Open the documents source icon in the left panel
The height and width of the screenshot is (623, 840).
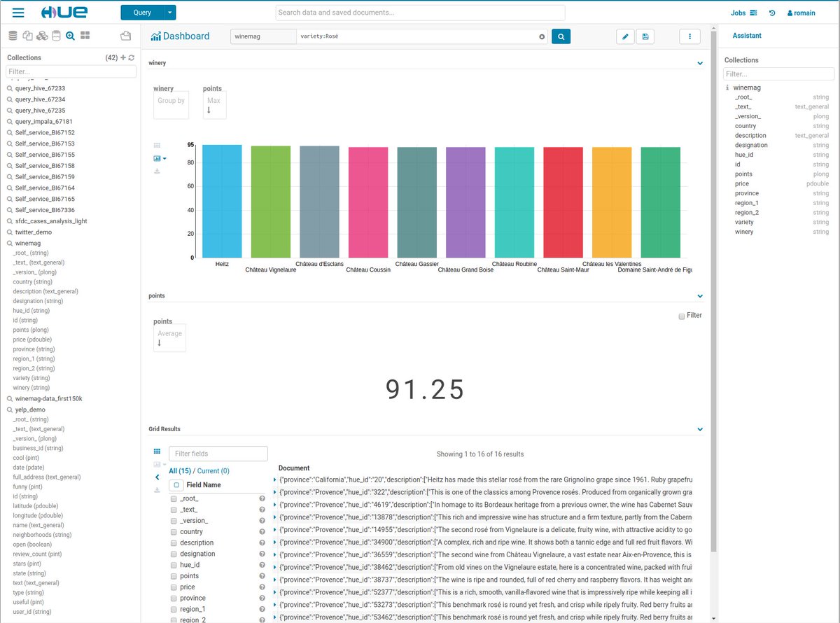tap(27, 35)
